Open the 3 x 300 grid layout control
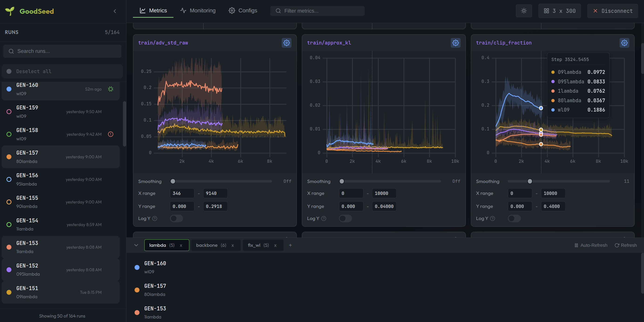Image resolution: width=644 pixels, height=322 pixels. click(x=559, y=11)
